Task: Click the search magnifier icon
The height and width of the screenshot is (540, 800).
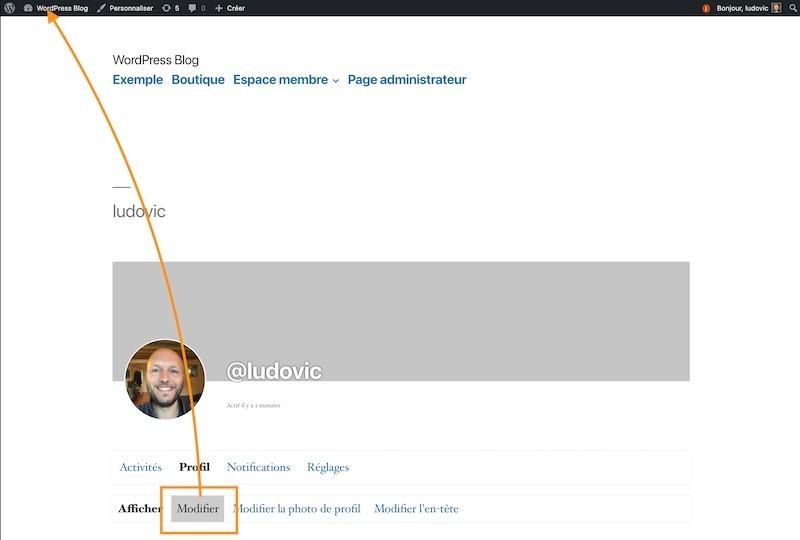Action: (x=792, y=8)
